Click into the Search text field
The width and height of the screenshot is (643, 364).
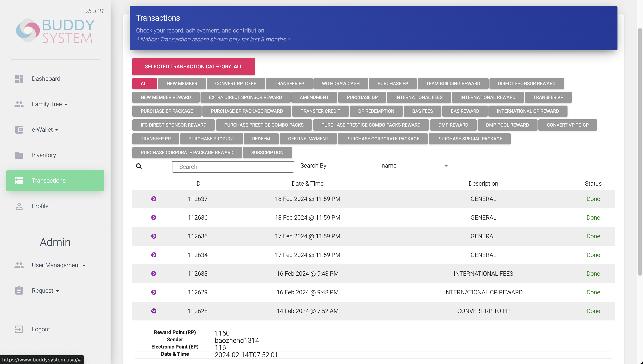[x=233, y=167]
